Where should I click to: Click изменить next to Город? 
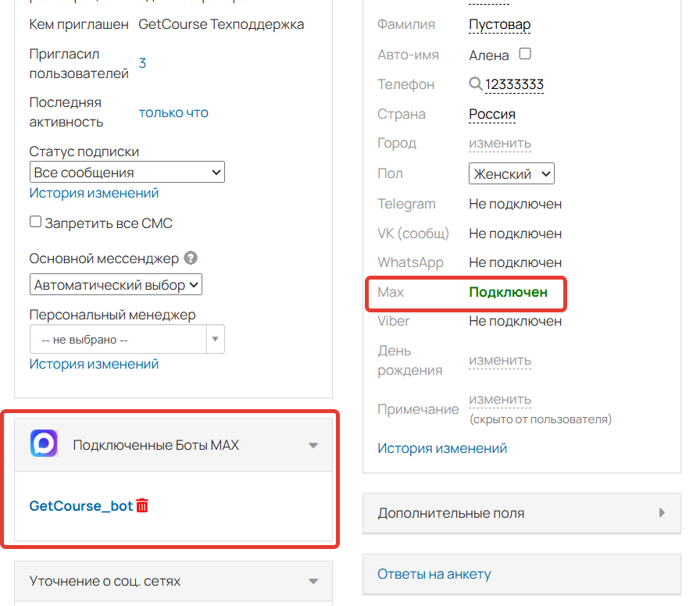coord(499,143)
